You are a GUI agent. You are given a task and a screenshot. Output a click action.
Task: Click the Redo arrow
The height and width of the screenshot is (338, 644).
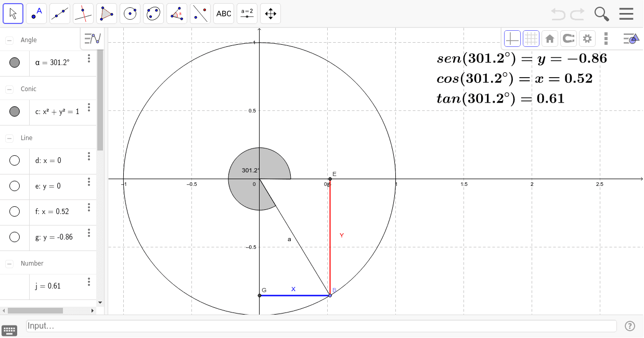pos(577,14)
